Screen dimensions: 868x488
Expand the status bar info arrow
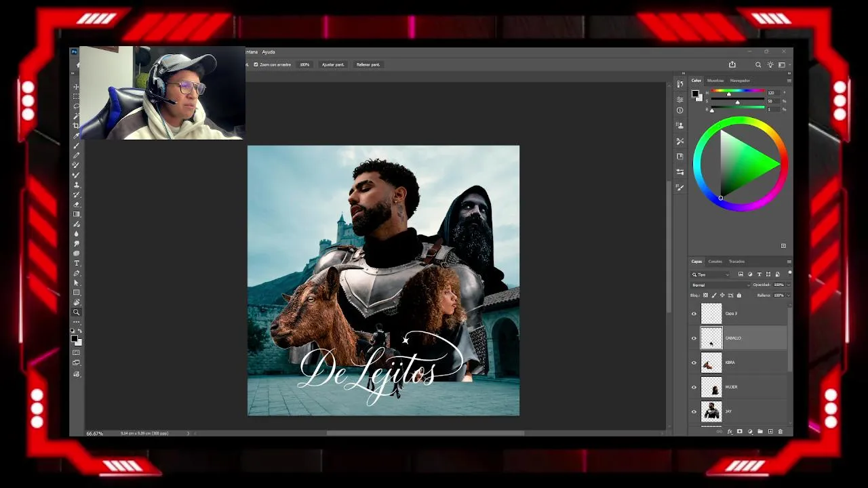pyautogui.click(x=189, y=433)
